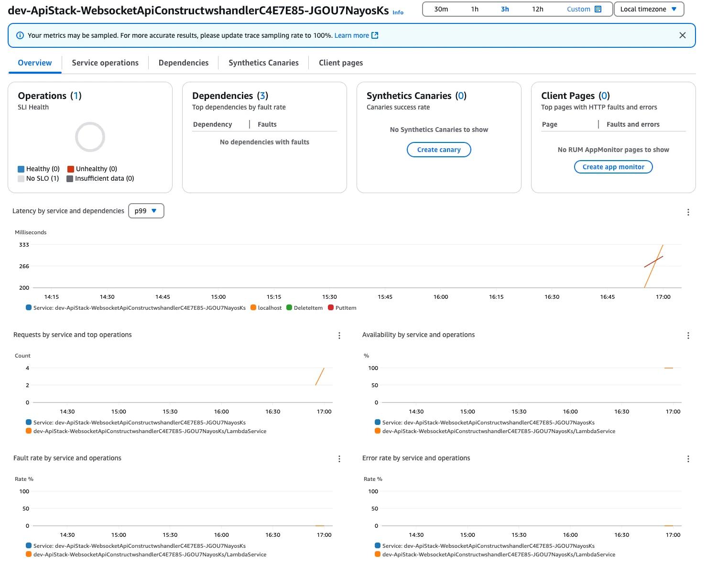The width and height of the screenshot is (728, 565).
Task: Open the Dependencies tab
Action: click(x=184, y=63)
